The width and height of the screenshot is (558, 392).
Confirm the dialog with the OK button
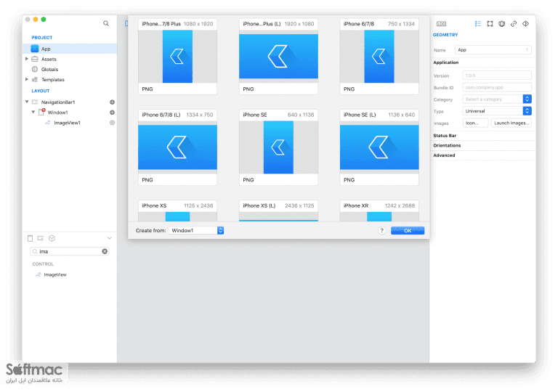408,231
